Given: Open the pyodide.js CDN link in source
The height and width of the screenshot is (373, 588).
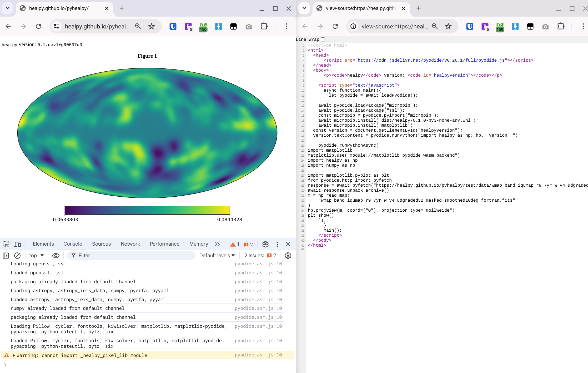Looking at the screenshot, I should point(431,60).
